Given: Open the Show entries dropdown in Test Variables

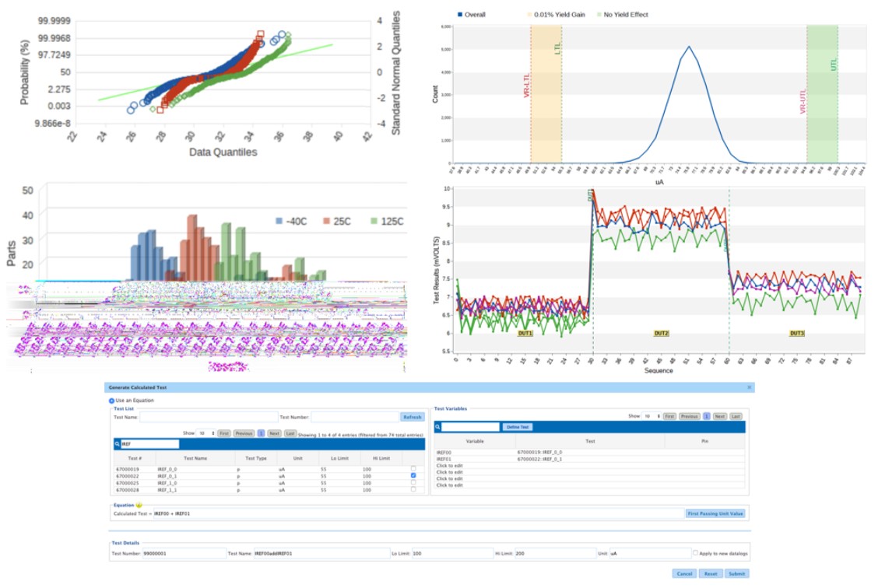Looking at the screenshot, I should [650, 415].
